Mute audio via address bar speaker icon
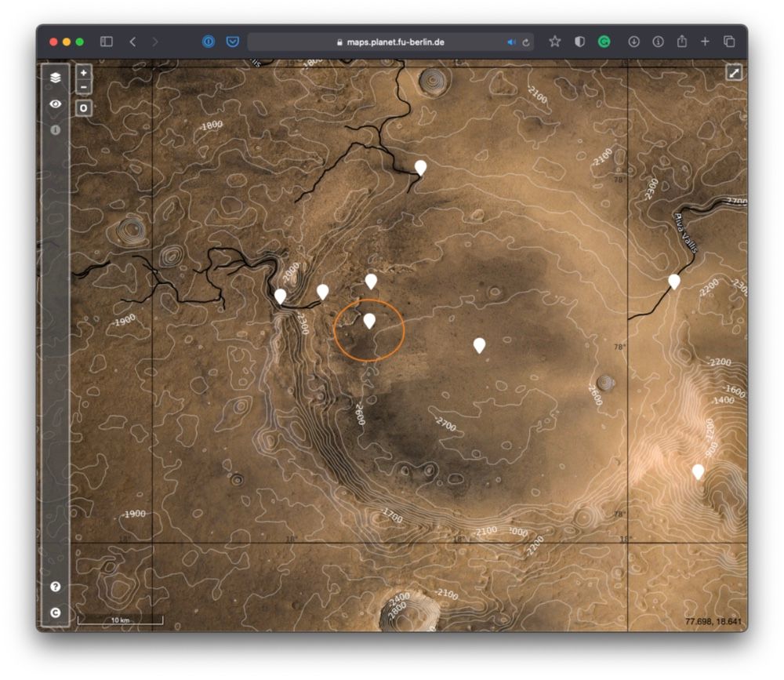 512,42
